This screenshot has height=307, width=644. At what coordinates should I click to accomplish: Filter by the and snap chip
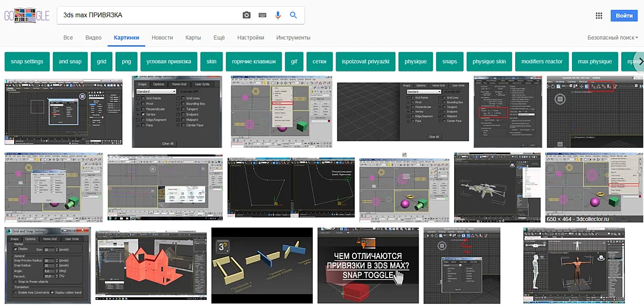tap(70, 62)
